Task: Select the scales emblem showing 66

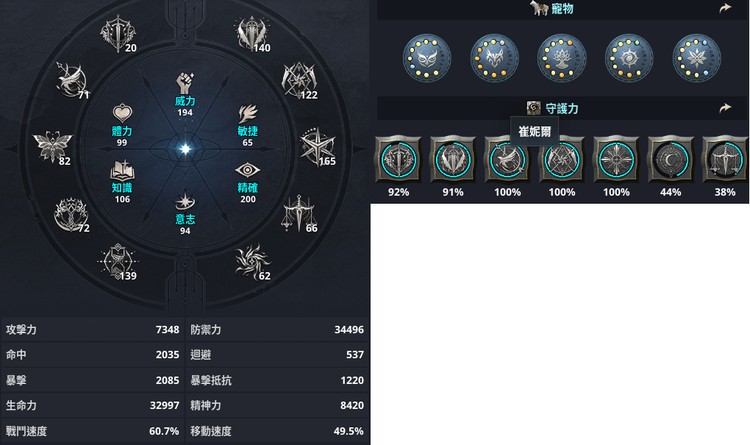Action: pos(299,213)
